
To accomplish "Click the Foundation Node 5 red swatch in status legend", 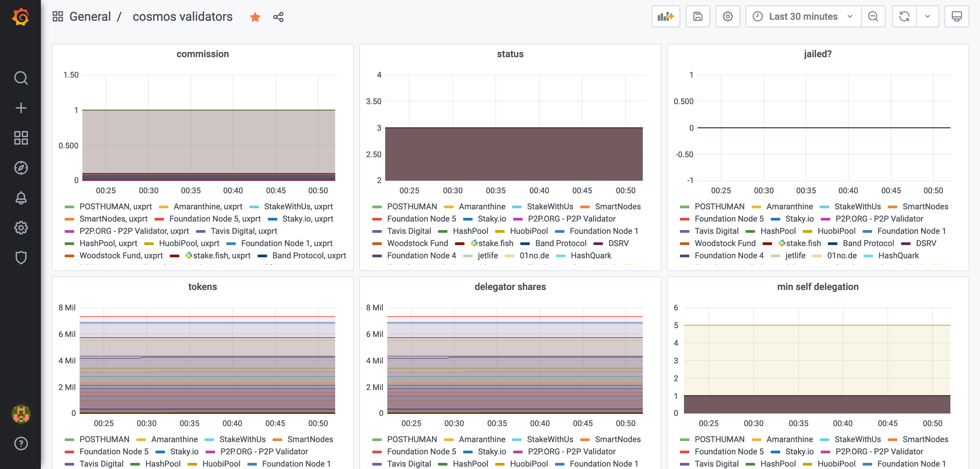I will coord(377,219).
